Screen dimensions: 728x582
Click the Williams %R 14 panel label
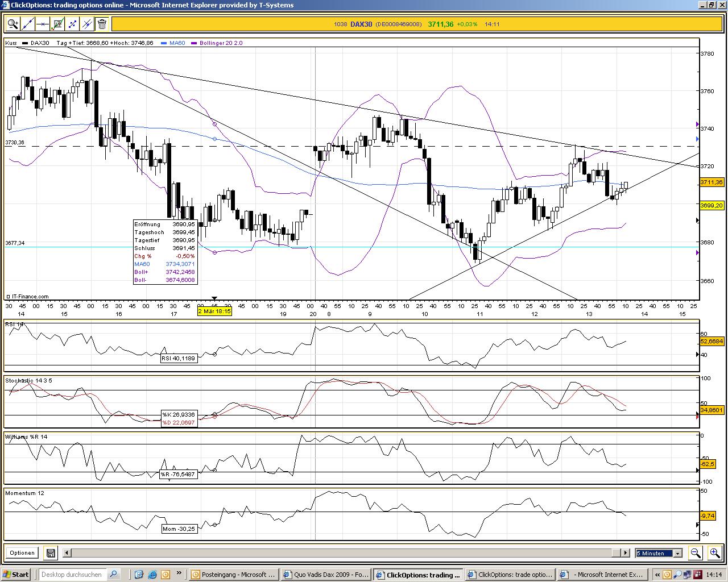26,436
